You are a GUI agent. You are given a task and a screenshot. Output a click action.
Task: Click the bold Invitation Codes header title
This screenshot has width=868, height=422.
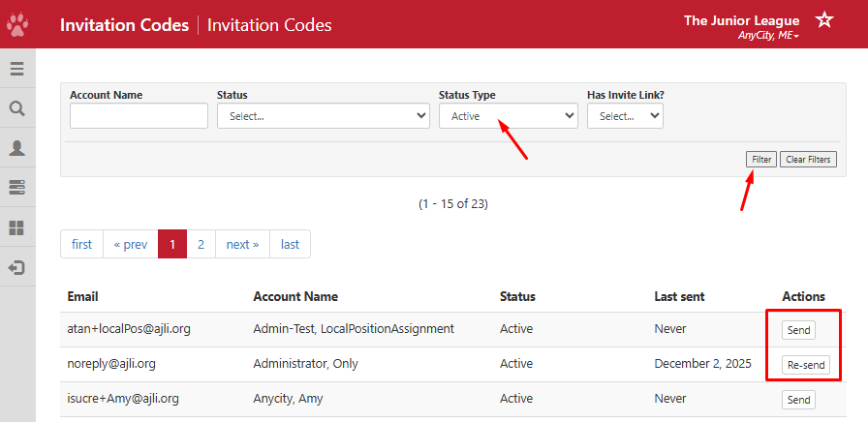tap(125, 25)
